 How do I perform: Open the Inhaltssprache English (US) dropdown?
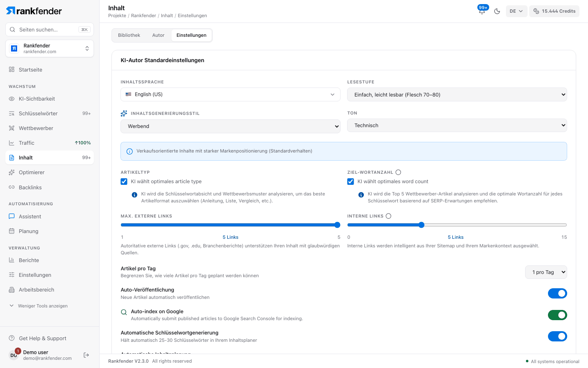coord(230,94)
